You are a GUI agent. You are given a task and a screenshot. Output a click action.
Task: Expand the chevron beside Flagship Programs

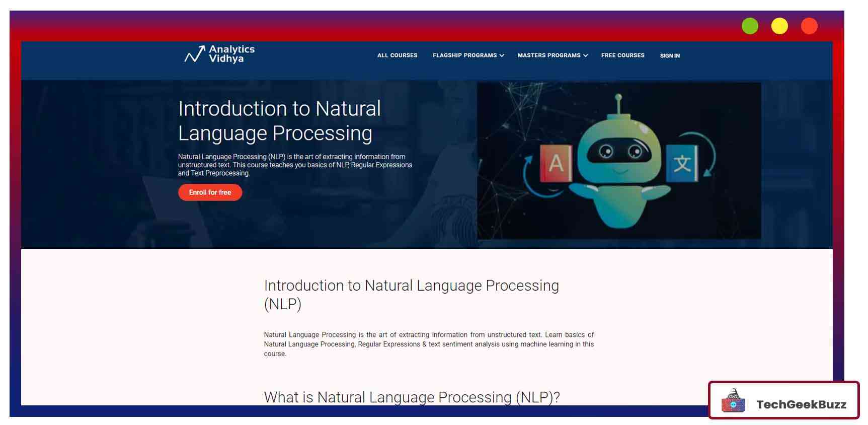click(x=502, y=56)
